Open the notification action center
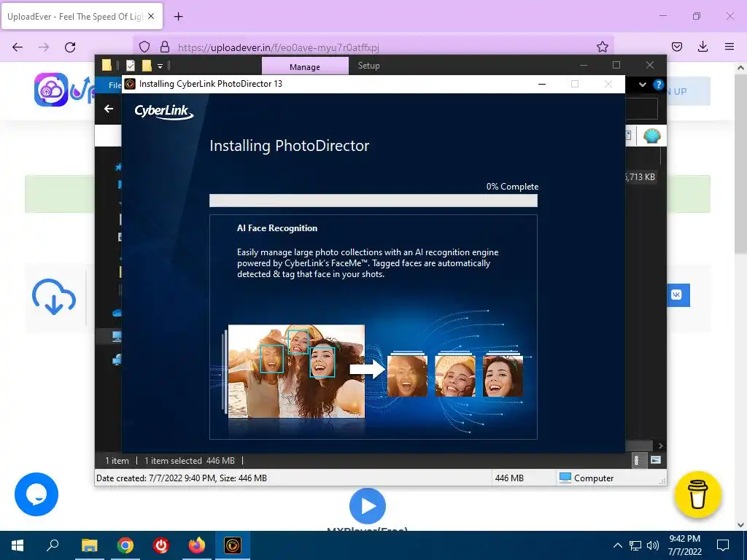 point(723,545)
